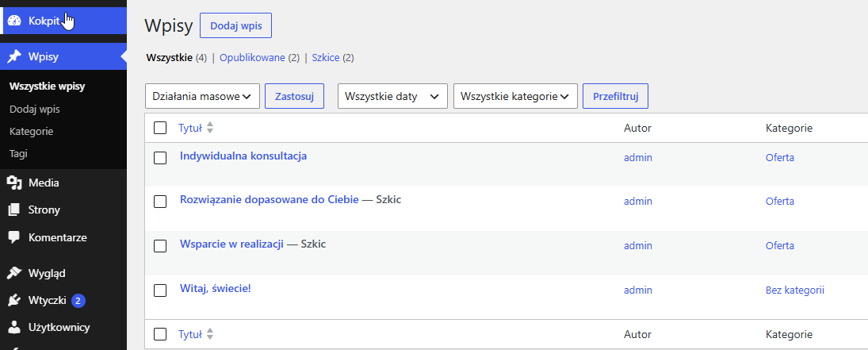This screenshot has width=868, height=350.
Task: Click the Kokpit menu label
Action: tap(44, 21)
